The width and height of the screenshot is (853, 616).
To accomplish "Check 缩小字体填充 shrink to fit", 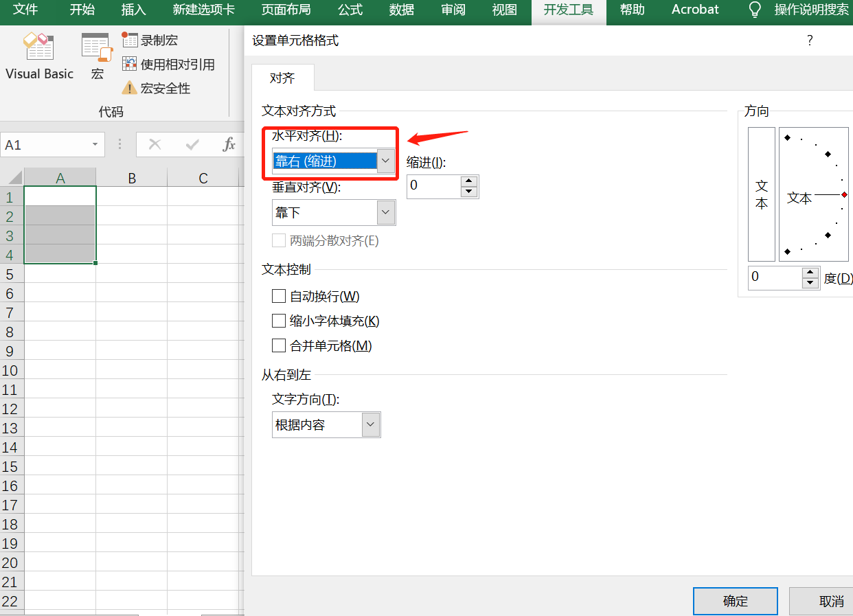I will 279,321.
